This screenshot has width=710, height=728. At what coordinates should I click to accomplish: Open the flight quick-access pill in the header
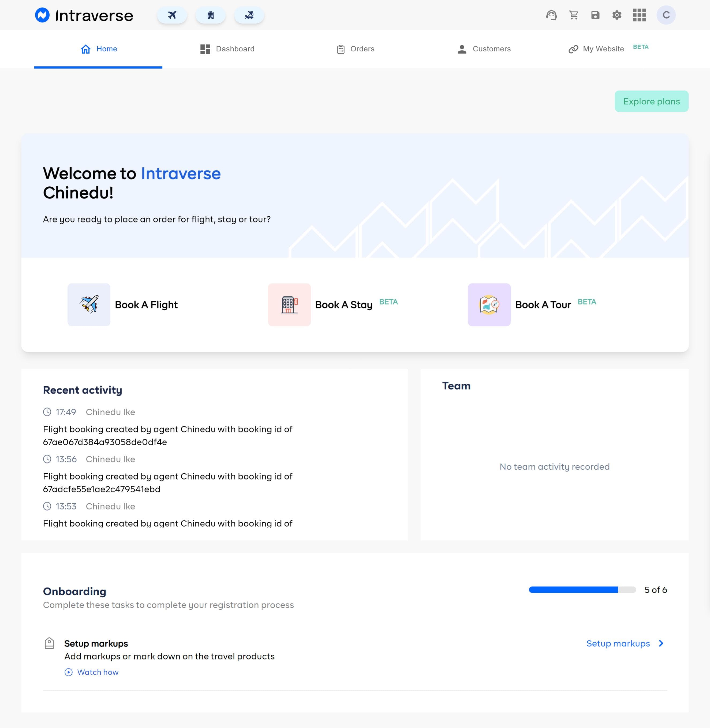point(172,15)
